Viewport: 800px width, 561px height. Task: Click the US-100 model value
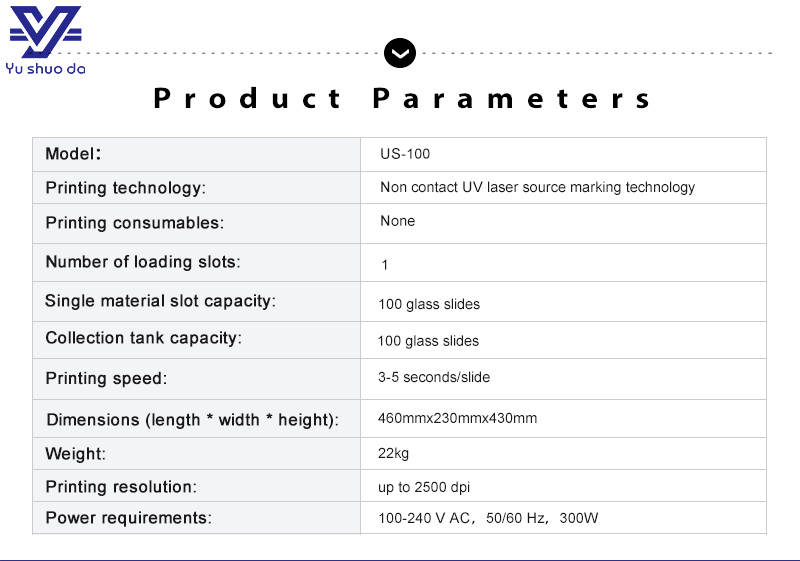[405, 154]
